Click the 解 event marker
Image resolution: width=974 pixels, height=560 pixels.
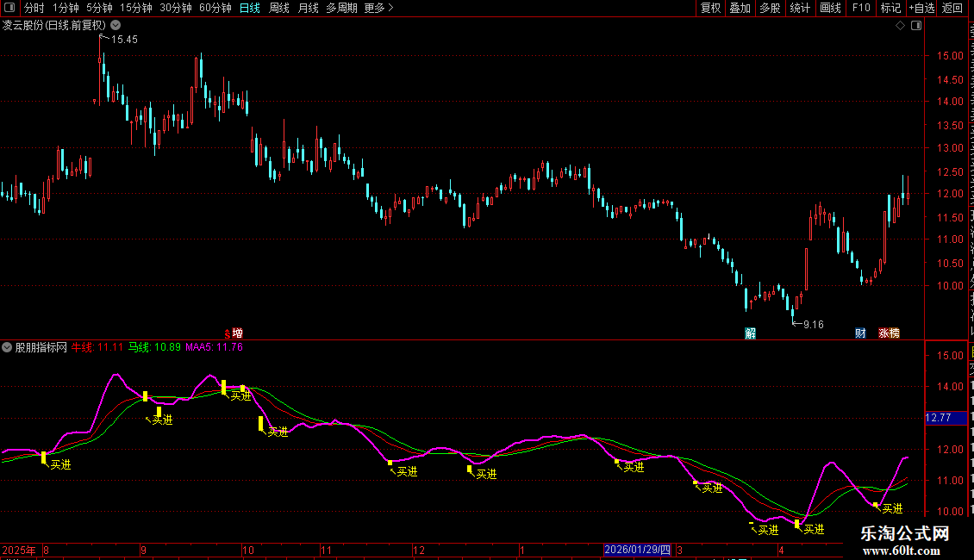point(751,333)
